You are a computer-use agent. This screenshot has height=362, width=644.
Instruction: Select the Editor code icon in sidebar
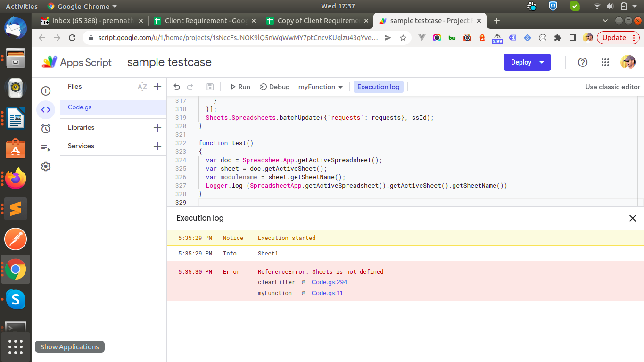coord(46,110)
